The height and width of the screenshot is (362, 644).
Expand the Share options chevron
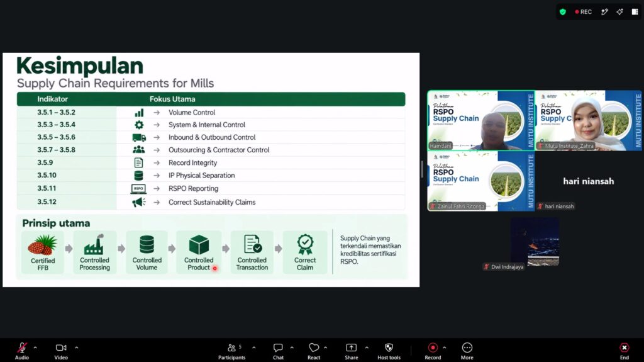tap(367, 348)
